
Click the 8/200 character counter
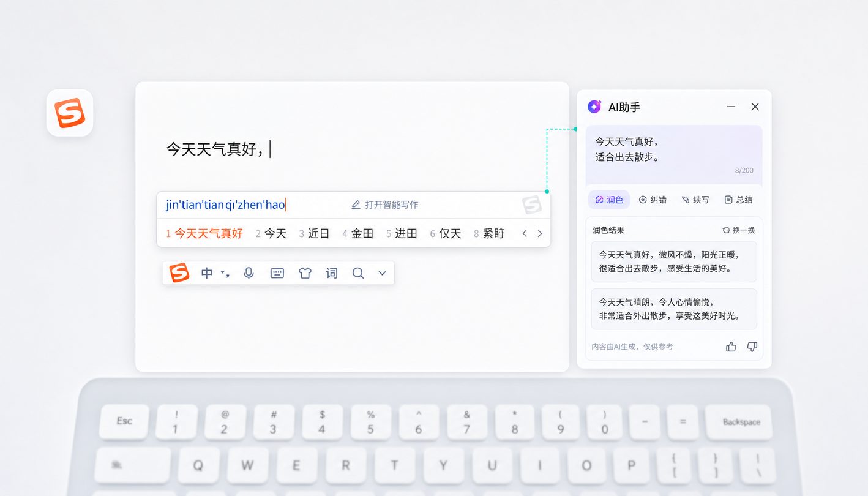coord(744,170)
